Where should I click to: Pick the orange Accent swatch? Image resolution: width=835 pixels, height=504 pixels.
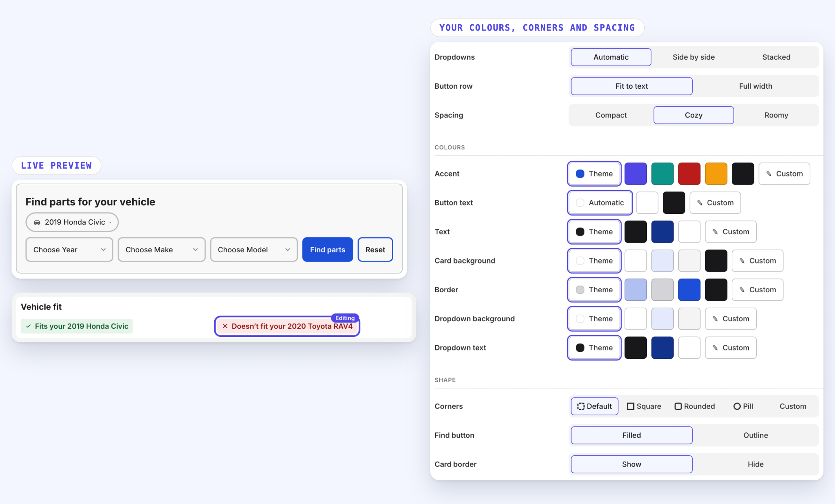click(x=716, y=174)
